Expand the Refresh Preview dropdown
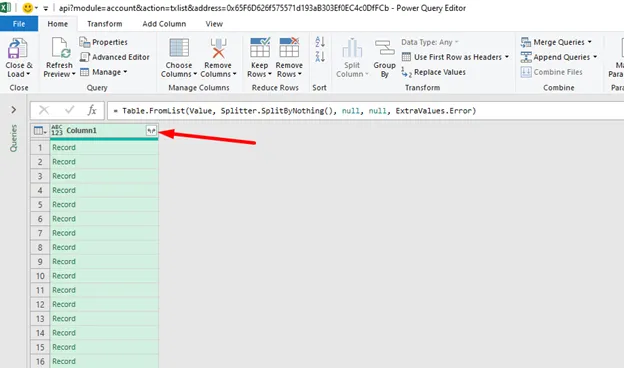Viewport: 624px width, 368px height. click(74, 74)
